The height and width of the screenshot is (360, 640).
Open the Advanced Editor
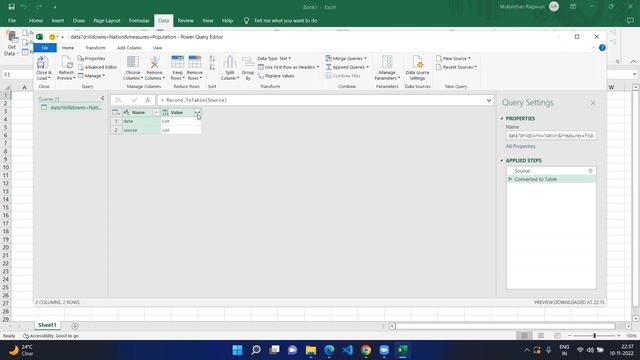pos(98,67)
